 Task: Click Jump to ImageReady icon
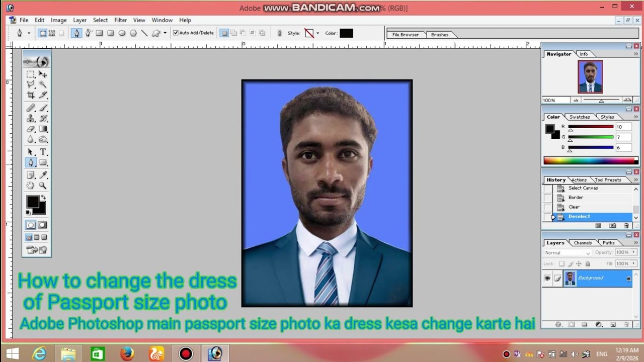click(36, 250)
